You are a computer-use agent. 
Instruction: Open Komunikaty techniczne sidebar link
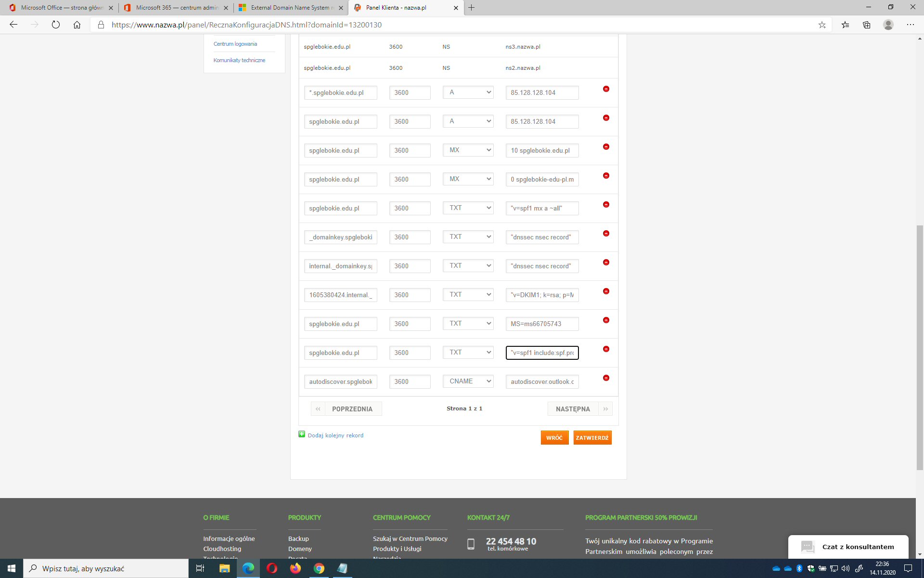[x=239, y=60]
